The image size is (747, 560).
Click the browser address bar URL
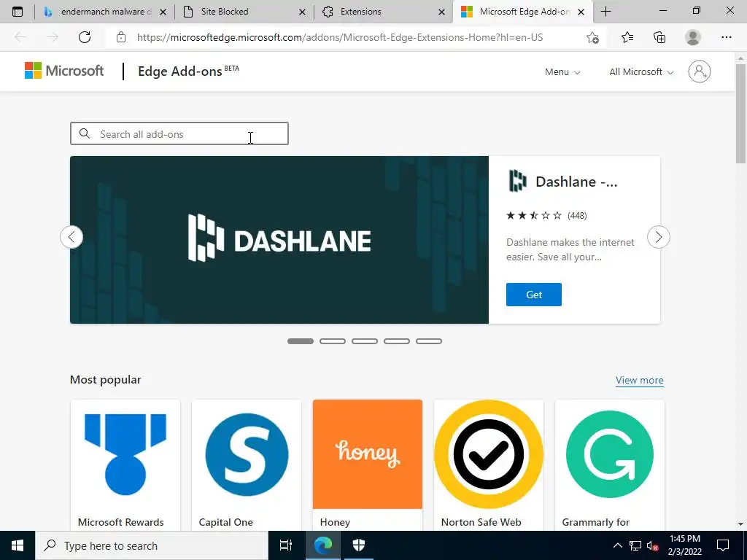pyautogui.click(x=340, y=37)
